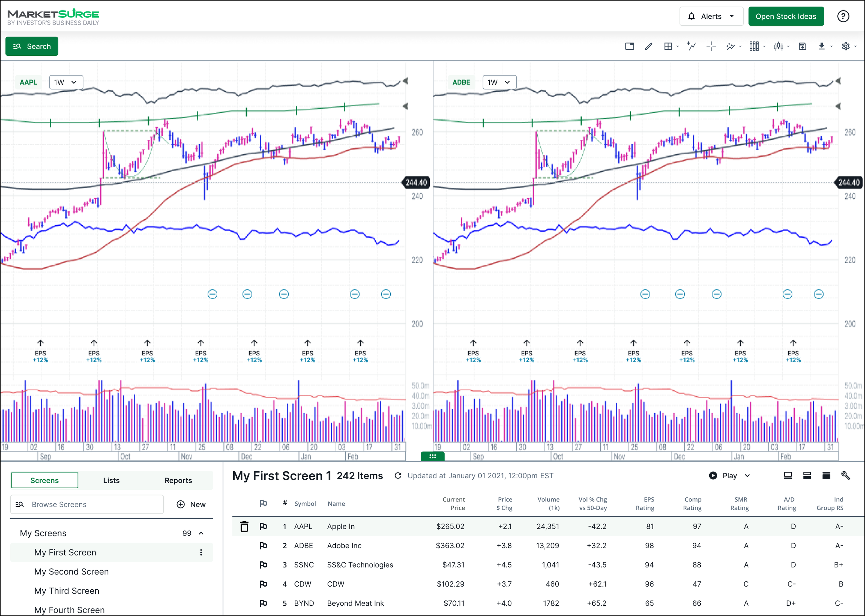
Task: Switch to the split-panel layout icon
Action: pyautogui.click(x=807, y=475)
